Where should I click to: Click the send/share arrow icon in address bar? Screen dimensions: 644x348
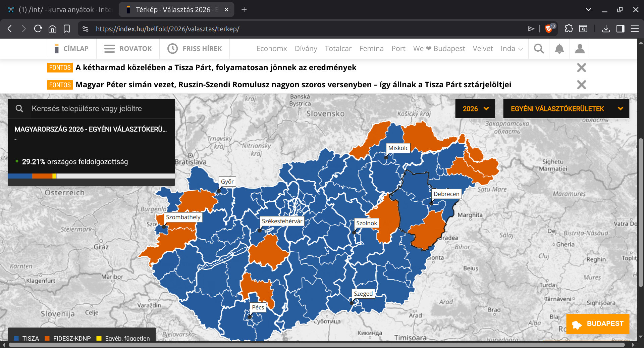point(531,29)
